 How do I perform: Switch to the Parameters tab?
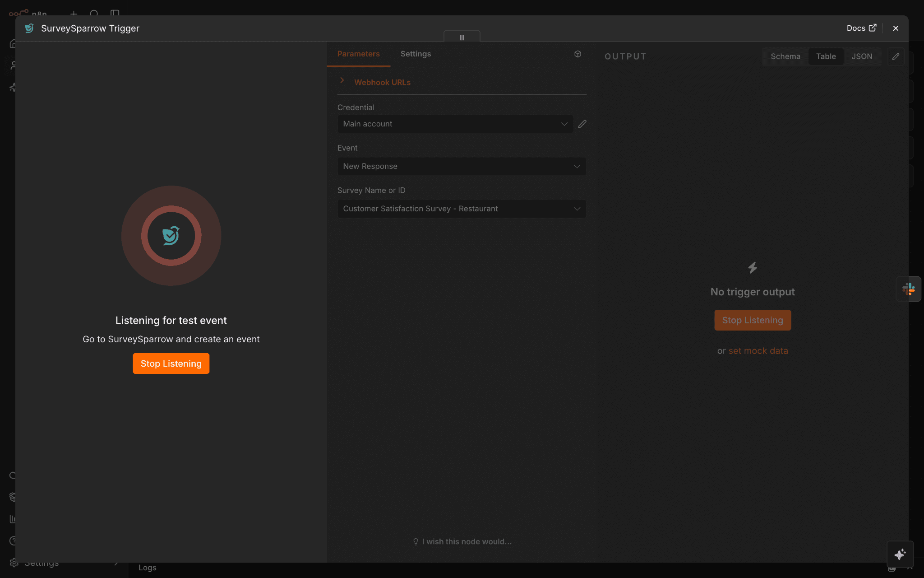[359, 54]
